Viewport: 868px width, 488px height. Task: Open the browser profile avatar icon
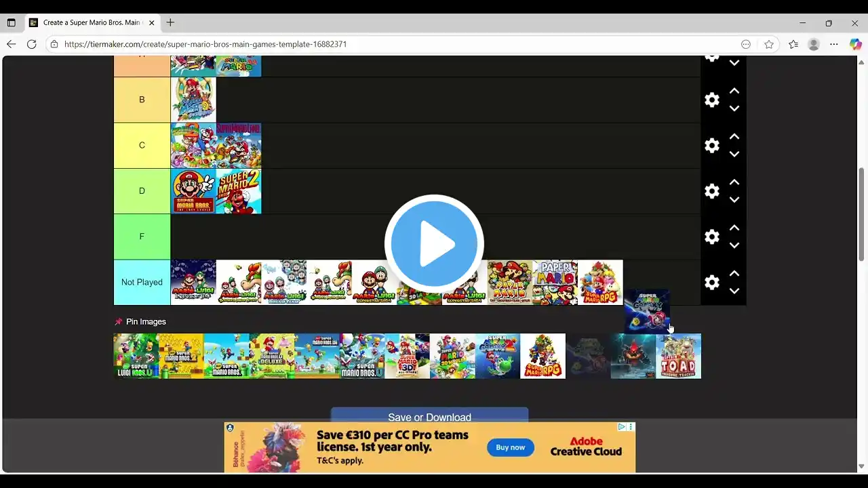point(814,44)
